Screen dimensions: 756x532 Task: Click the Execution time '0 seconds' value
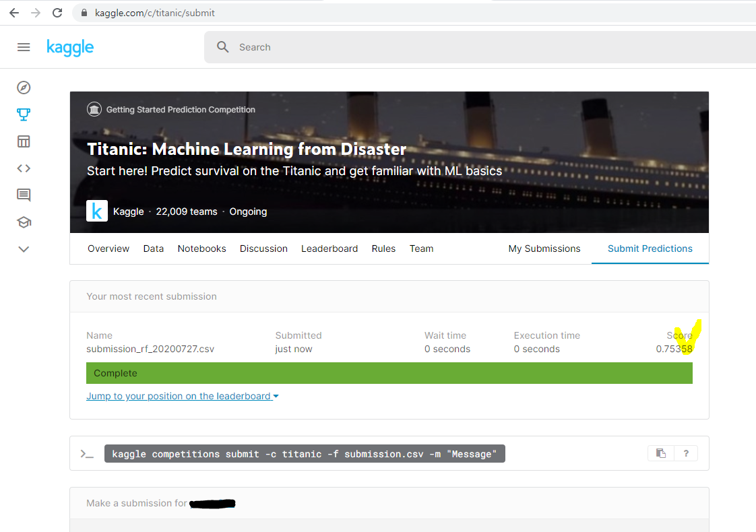coord(536,349)
